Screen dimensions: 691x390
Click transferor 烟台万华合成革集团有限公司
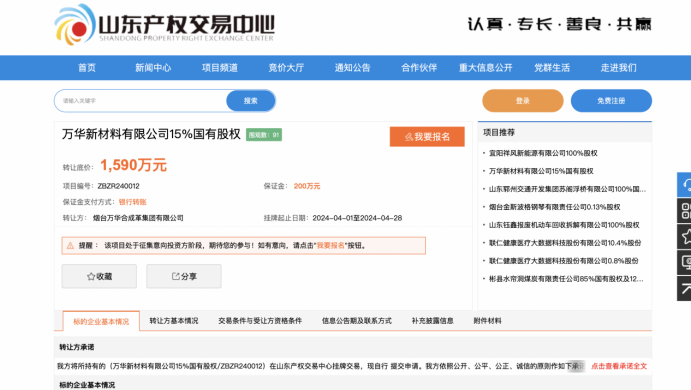[x=138, y=218]
